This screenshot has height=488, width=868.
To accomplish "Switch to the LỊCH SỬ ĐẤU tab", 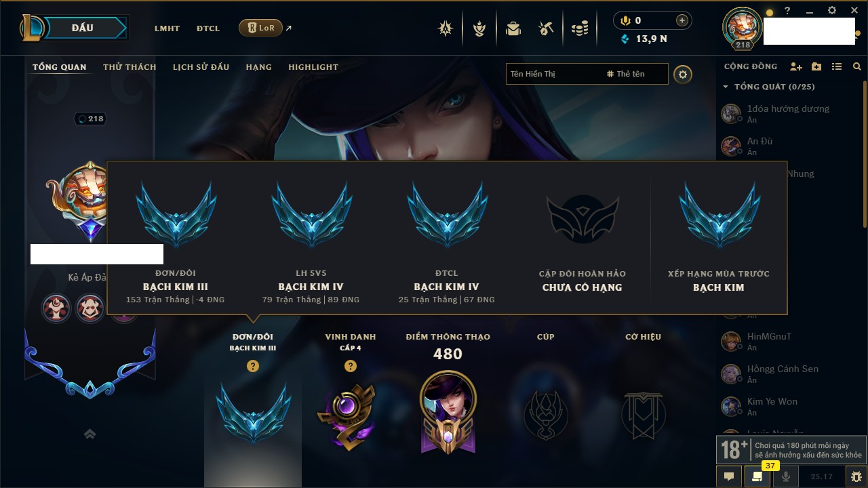I will click(x=201, y=67).
